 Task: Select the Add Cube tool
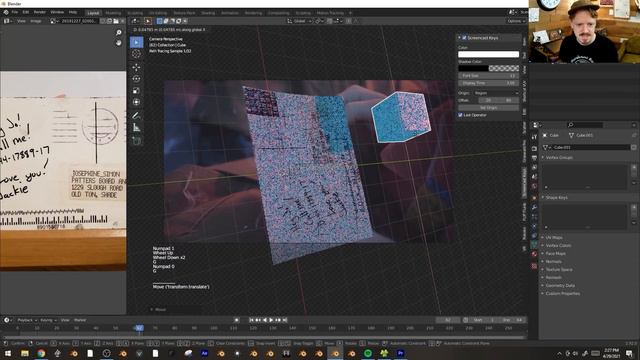pos(136,141)
